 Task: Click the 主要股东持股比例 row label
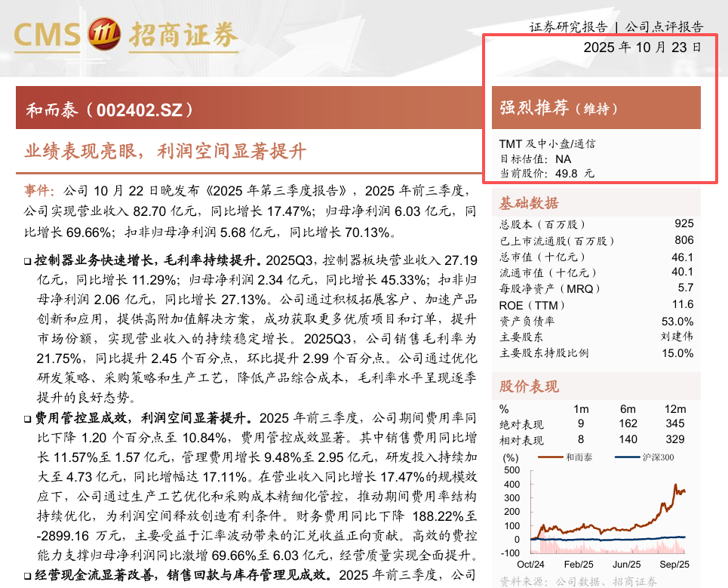(x=544, y=353)
